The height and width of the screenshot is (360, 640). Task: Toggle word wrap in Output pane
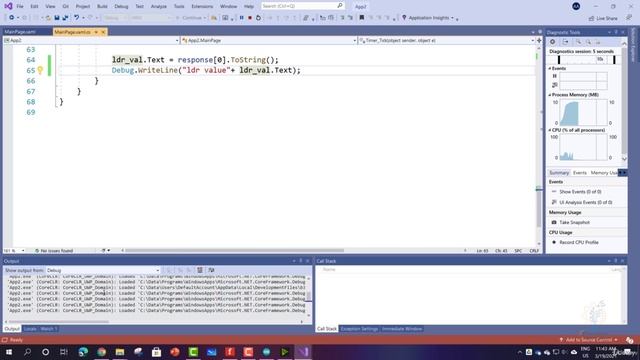click(x=211, y=270)
